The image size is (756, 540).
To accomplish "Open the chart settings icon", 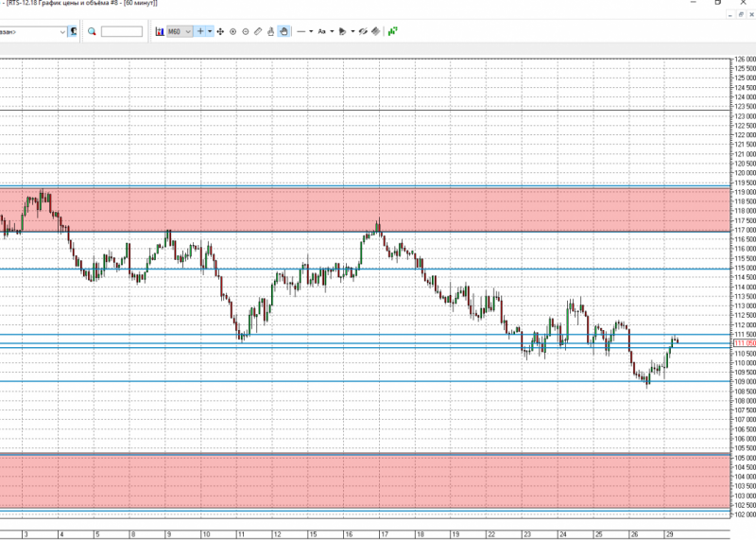I will pos(160,32).
